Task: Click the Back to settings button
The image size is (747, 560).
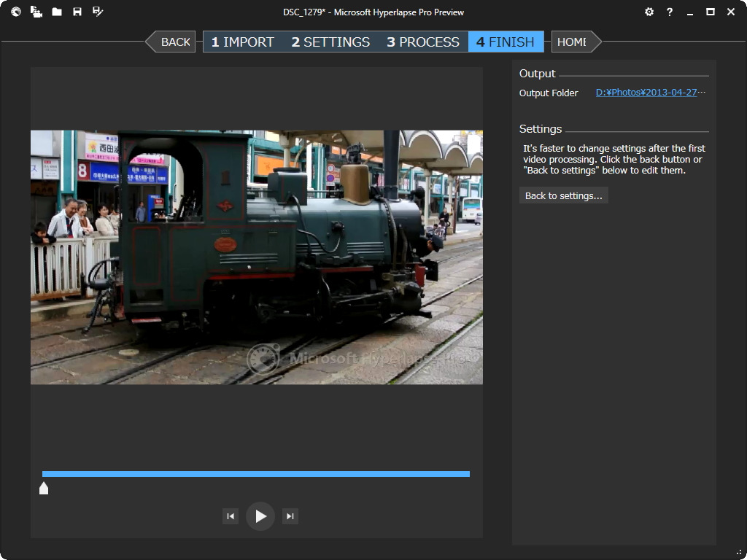Action: click(563, 195)
